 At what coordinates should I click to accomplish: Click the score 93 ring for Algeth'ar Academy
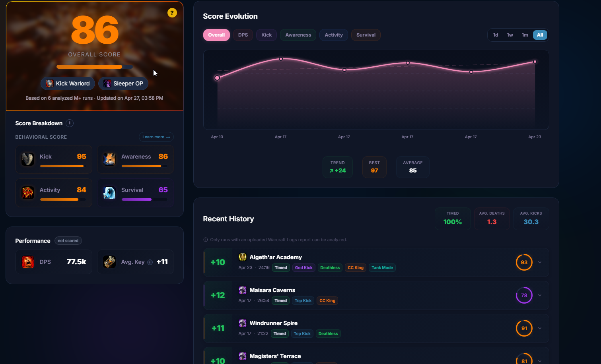[524, 262]
